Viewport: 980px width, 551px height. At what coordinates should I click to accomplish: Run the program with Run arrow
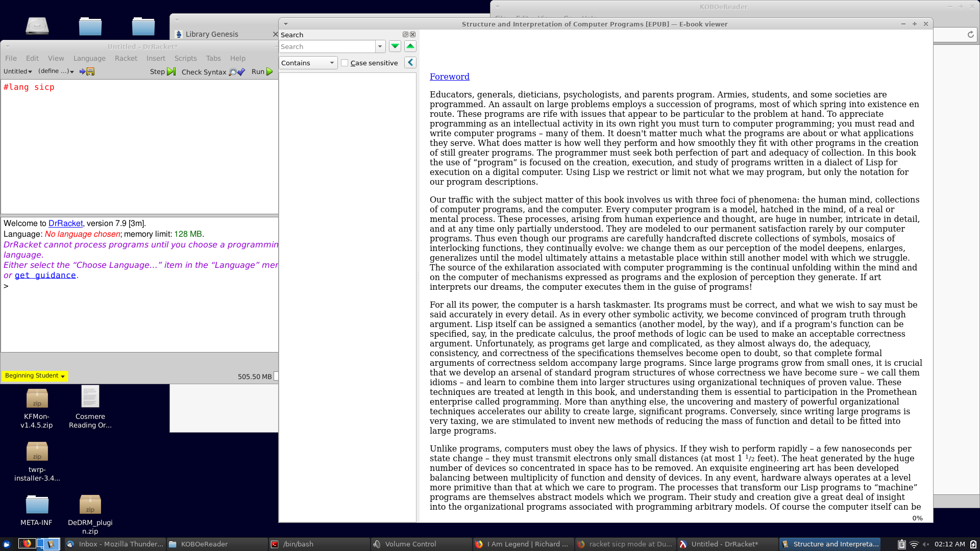click(x=269, y=71)
